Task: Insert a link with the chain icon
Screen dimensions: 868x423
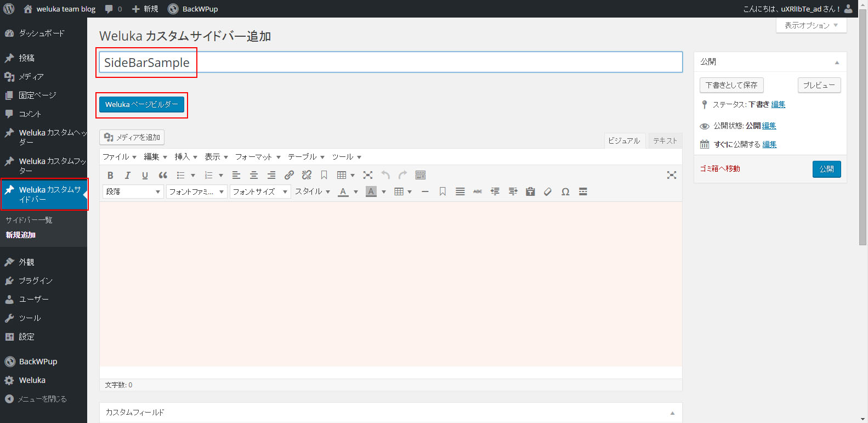Action: point(289,175)
